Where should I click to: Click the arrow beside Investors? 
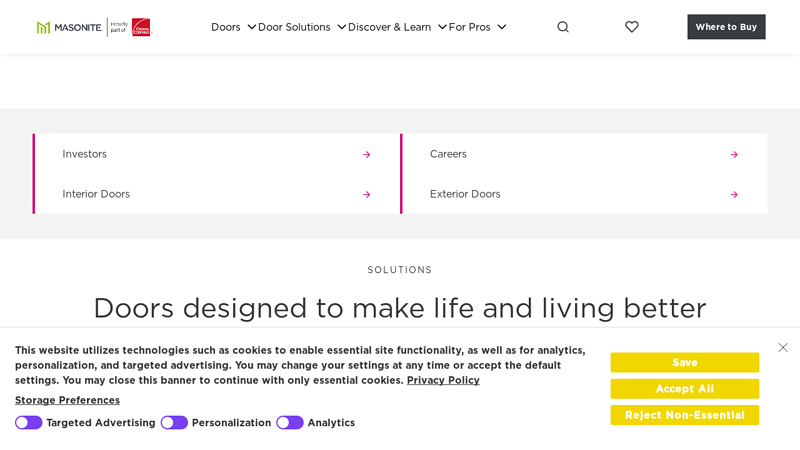click(x=366, y=154)
